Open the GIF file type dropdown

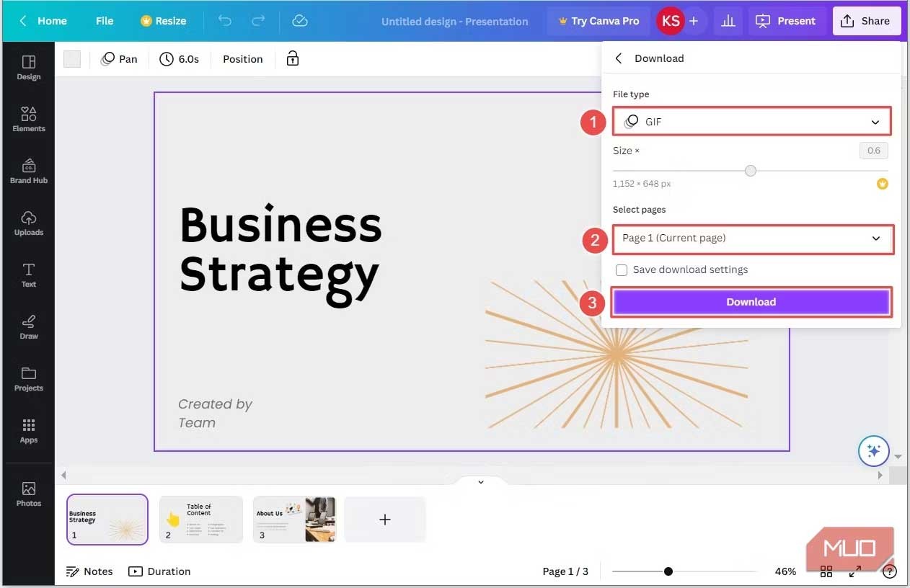[751, 122]
